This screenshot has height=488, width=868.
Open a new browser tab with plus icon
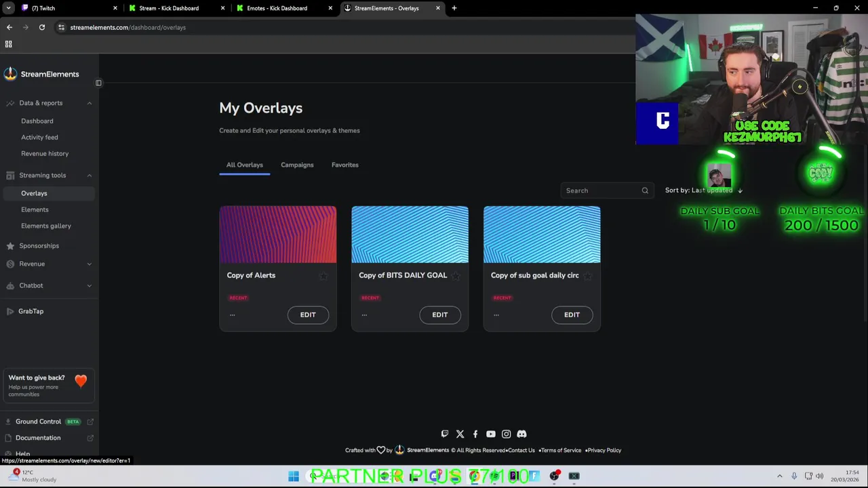click(x=454, y=8)
